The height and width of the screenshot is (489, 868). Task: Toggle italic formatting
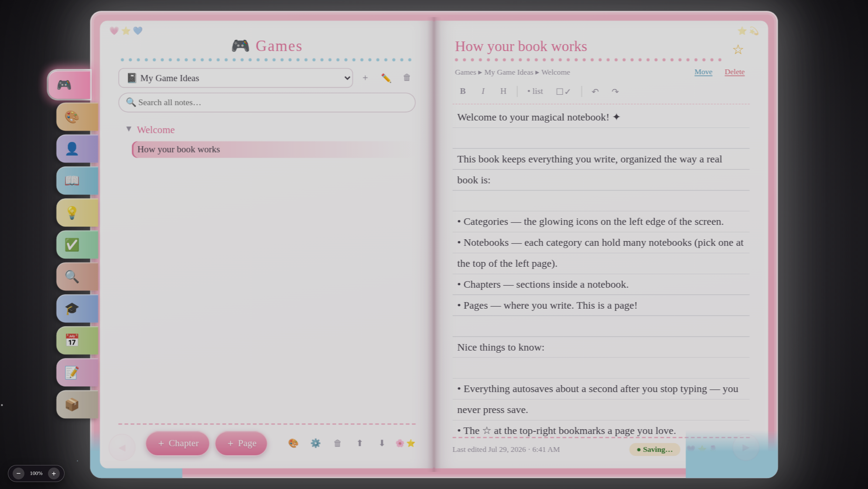pos(483,91)
